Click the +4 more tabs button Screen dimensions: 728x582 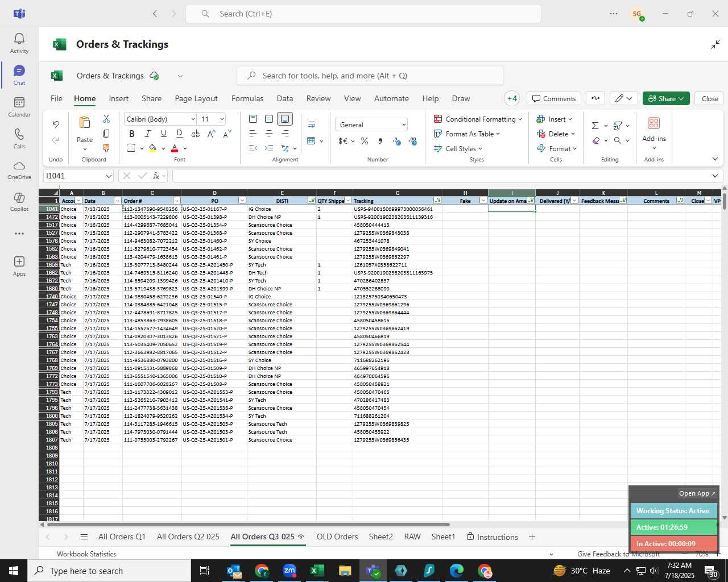pos(512,98)
